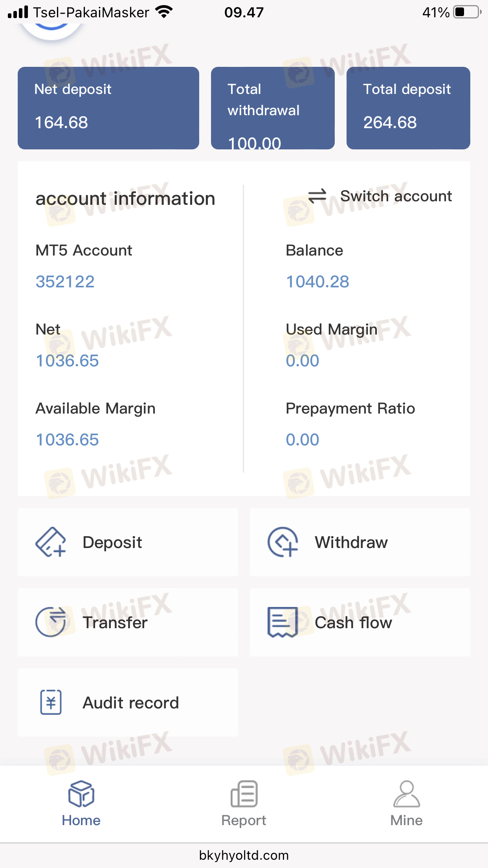Tap the balance value 1040.28
The image size is (488, 868).
coord(317,281)
